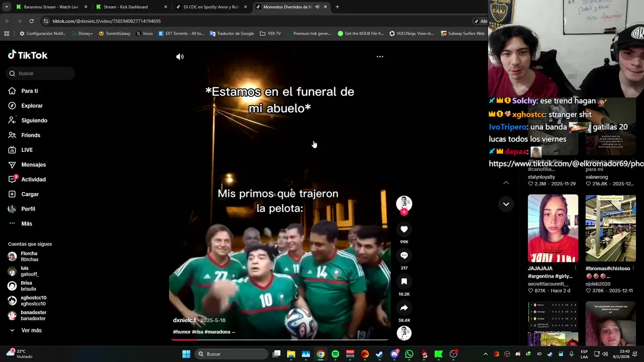Open the creator's avatar beside the video
The height and width of the screenshot is (362, 644).
404,203
